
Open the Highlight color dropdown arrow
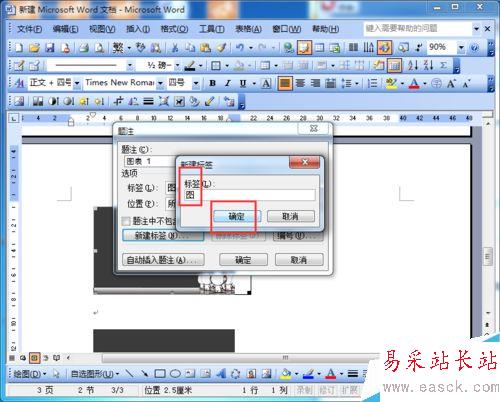coord(402,83)
